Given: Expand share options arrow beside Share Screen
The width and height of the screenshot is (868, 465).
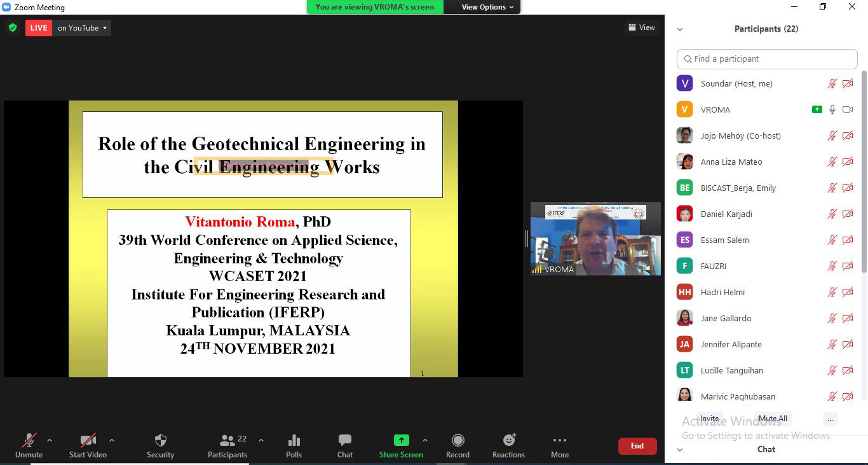Looking at the screenshot, I should (425, 440).
